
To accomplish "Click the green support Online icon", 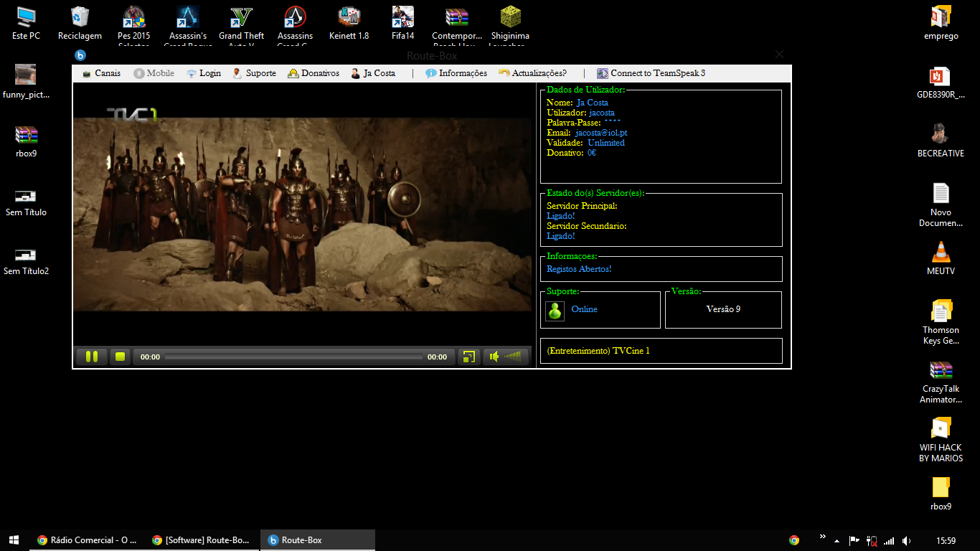I will [555, 311].
